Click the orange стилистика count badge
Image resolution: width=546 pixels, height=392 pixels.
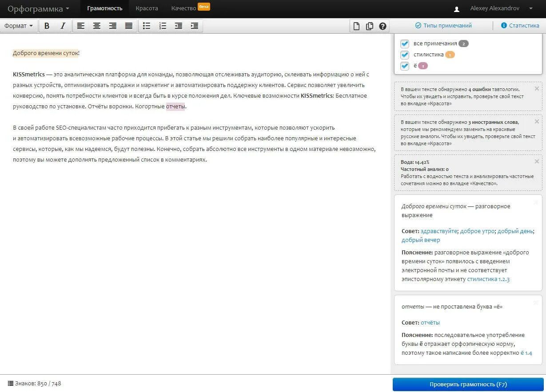tap(450, 55)
